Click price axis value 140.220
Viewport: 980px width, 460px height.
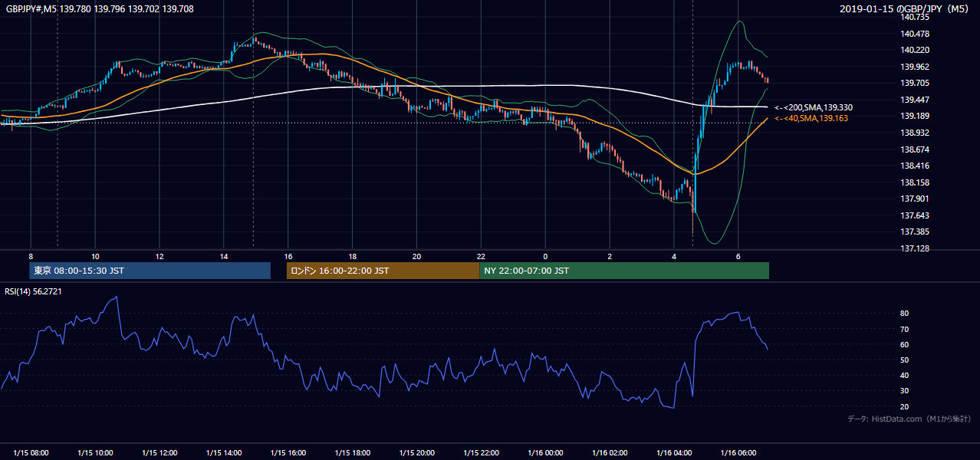pos(916,50)
